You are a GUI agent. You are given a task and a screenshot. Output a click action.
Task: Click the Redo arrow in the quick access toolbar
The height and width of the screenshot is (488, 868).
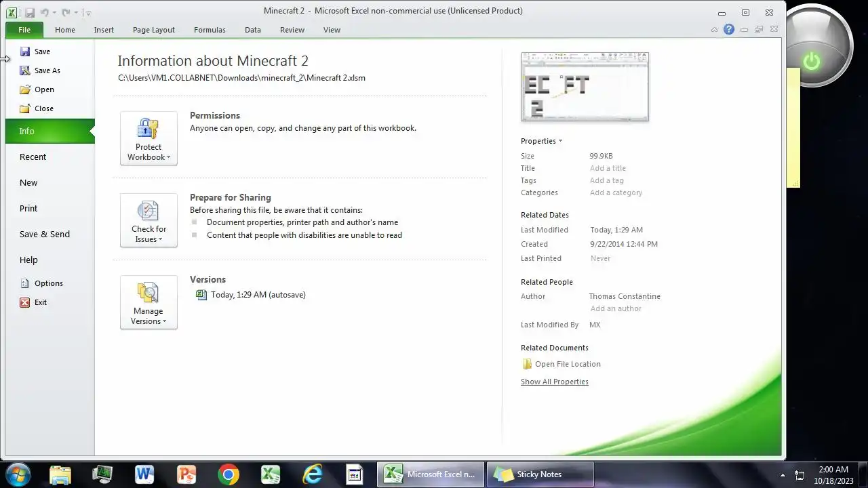coord(66,12)
